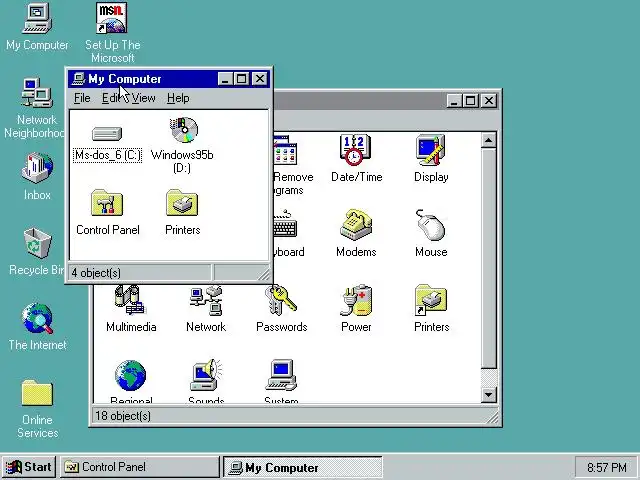The width and height of the screenshot is (640, 480).
Task: Click the Start button
Action: tap(29, 467)
